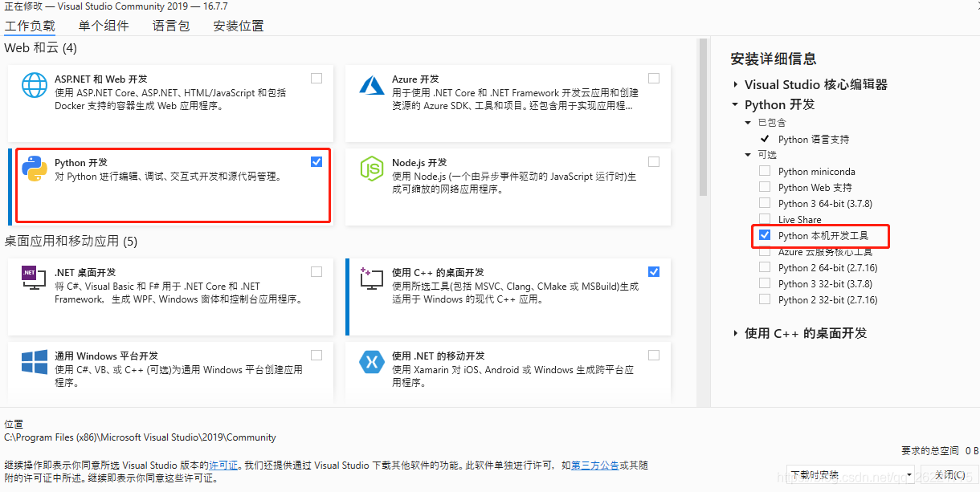
Task: Click the Xamarin .NET mobile development icon
Action: [372, 362]
